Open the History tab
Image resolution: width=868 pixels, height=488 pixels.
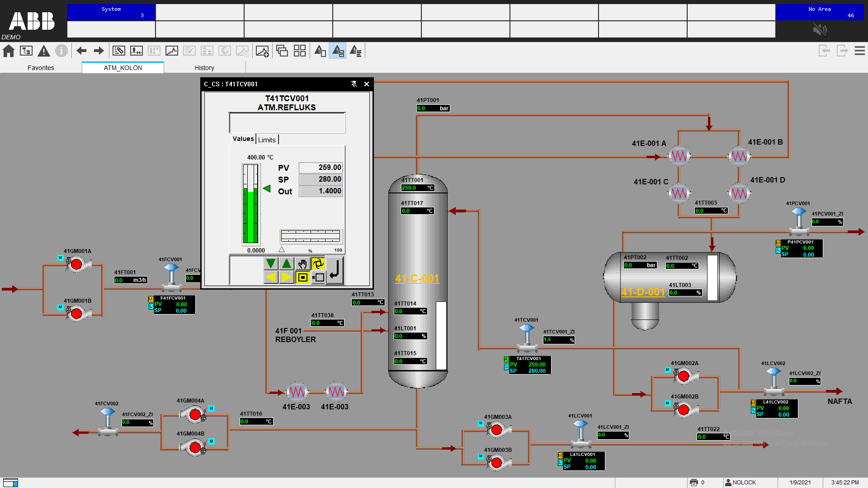204,68
